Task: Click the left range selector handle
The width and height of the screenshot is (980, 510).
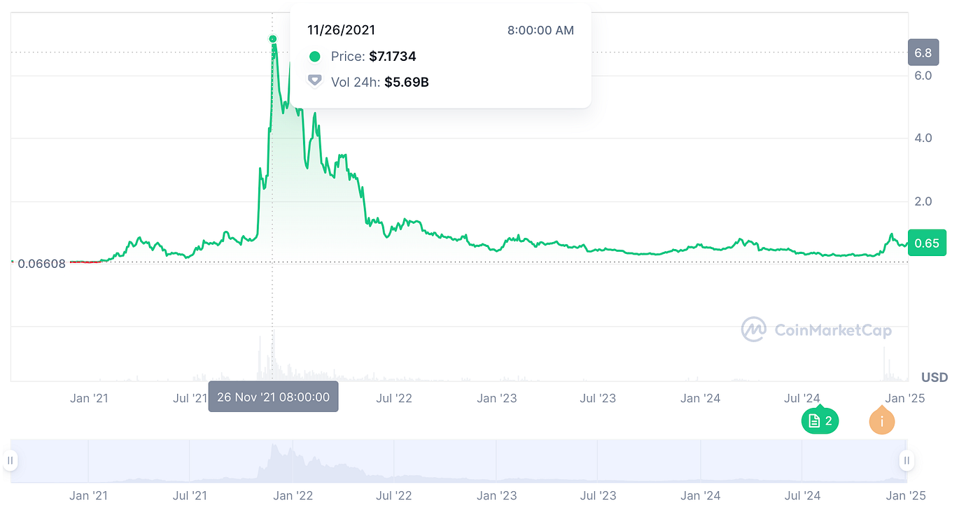Action: (10, 460)
